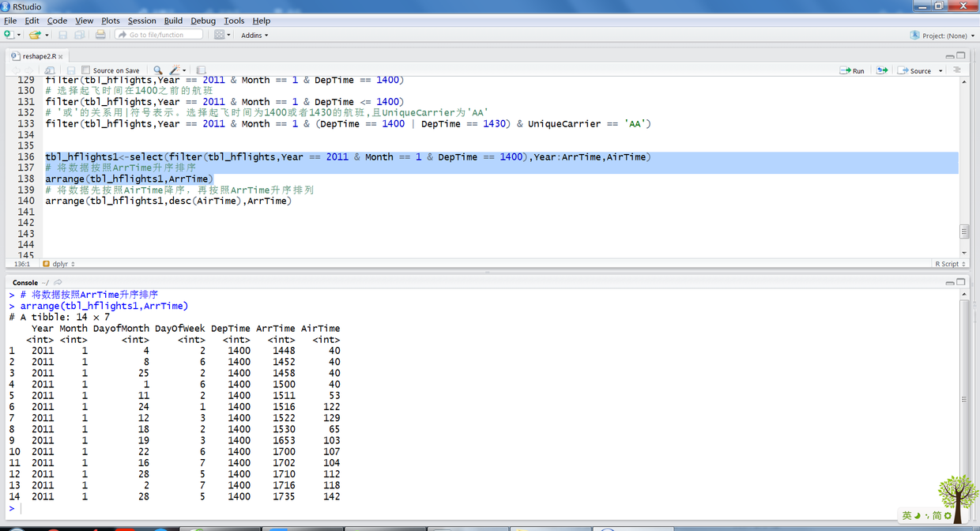
Task: Click the Code Tools magic wand icon
Action: (175, 70)
